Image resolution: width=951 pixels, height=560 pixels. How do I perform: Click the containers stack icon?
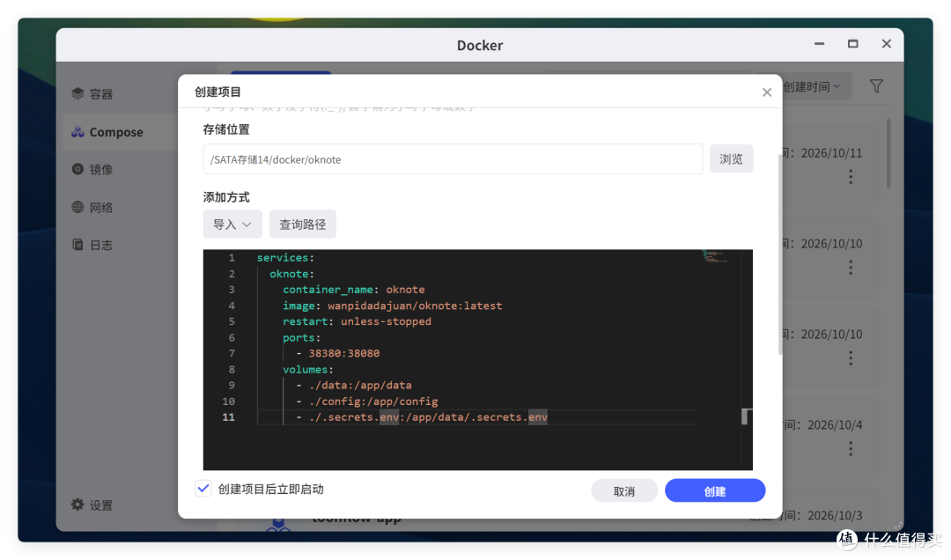coord(77,93)
